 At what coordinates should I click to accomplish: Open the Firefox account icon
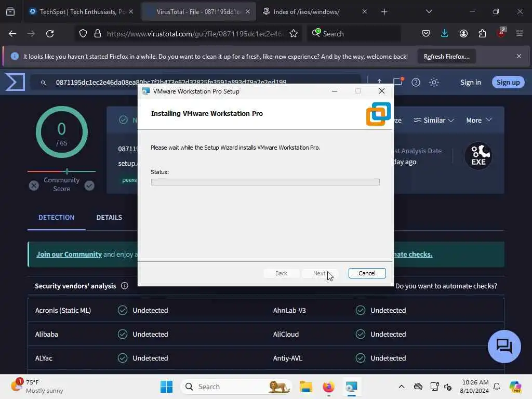pos(463,34)
